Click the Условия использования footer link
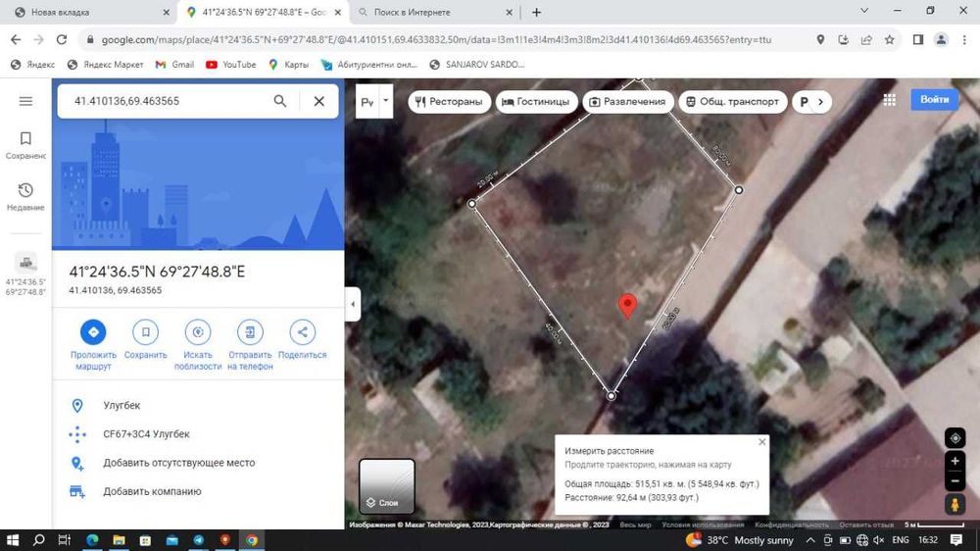 tap(703, 525)
